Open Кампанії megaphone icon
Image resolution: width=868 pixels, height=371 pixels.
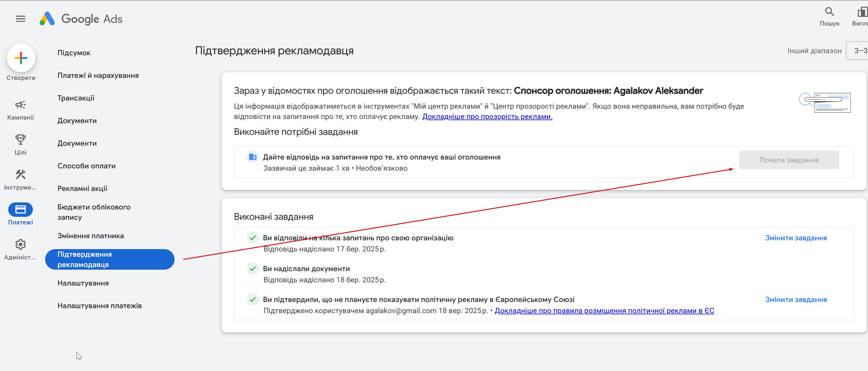pyautogui.click(x=21, y=105)
